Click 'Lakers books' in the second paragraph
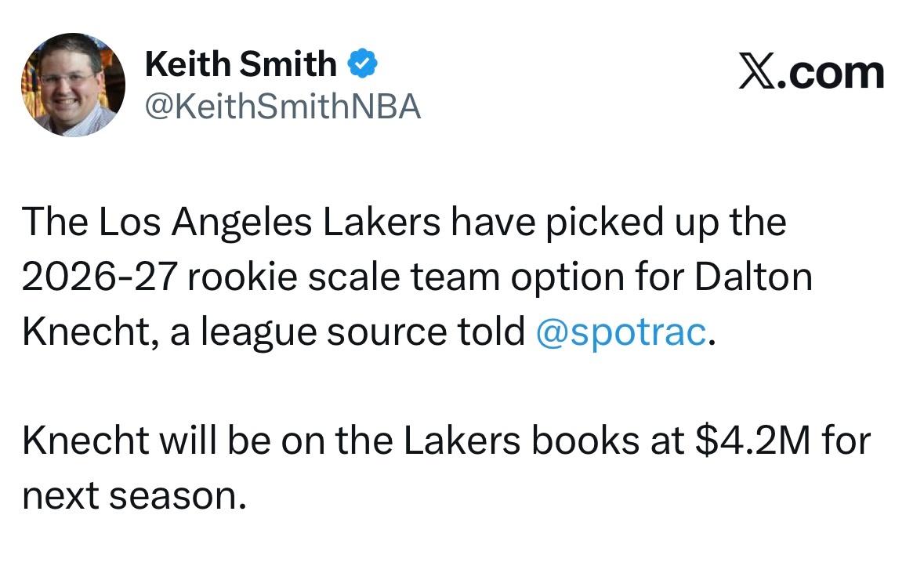 [x=520, y=441]
